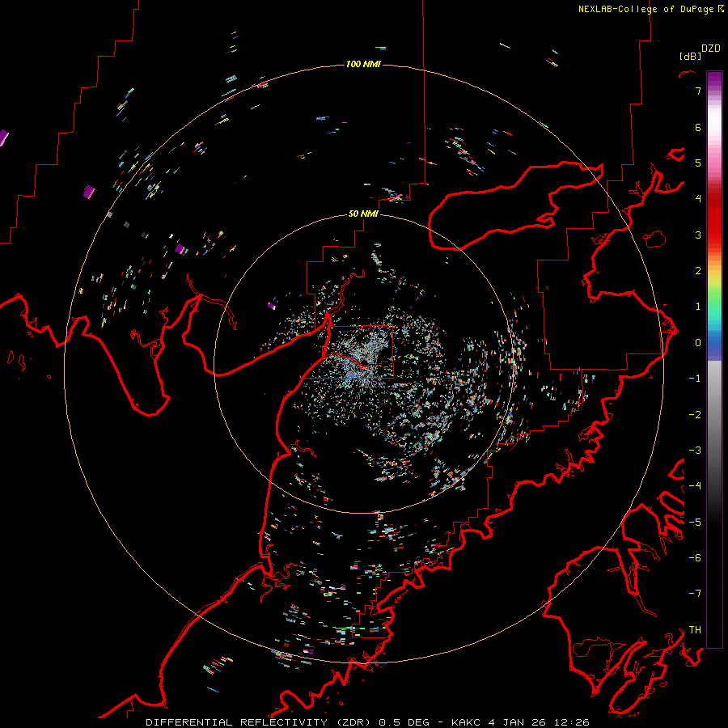Click the 0 value on the color scale
Screen dimensions: 728x728
pos(698,343)
